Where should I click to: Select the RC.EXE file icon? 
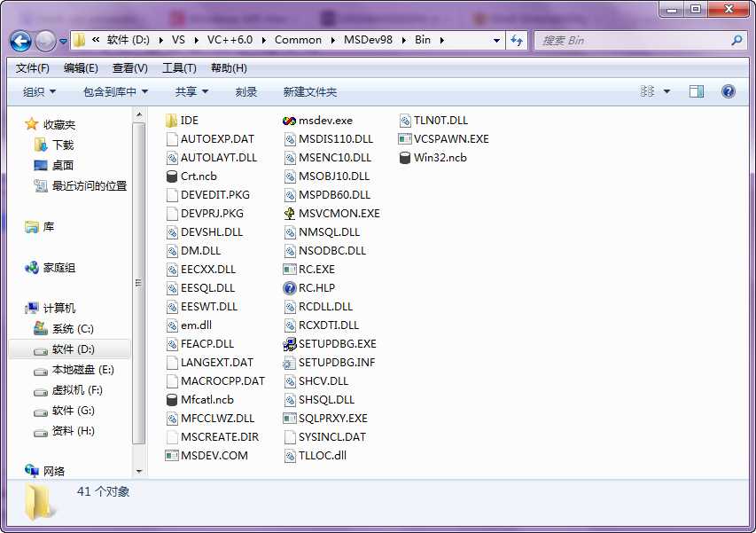pos(289,269)
